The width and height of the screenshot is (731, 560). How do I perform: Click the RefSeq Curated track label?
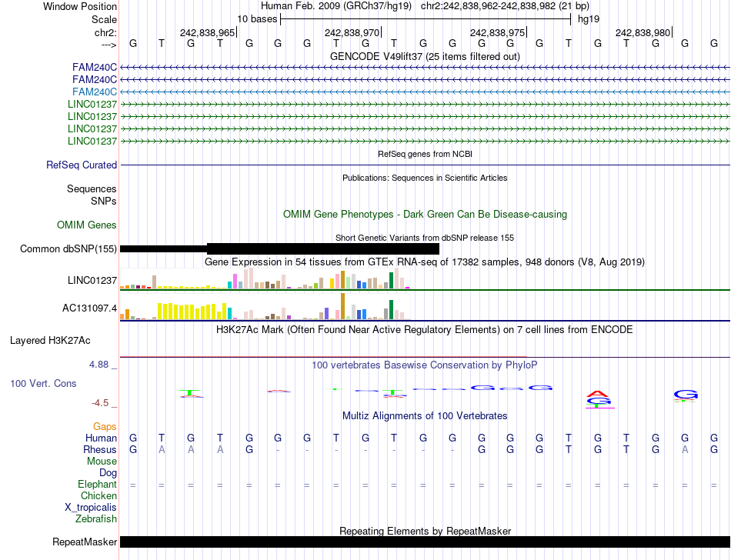tap(82, 165)
